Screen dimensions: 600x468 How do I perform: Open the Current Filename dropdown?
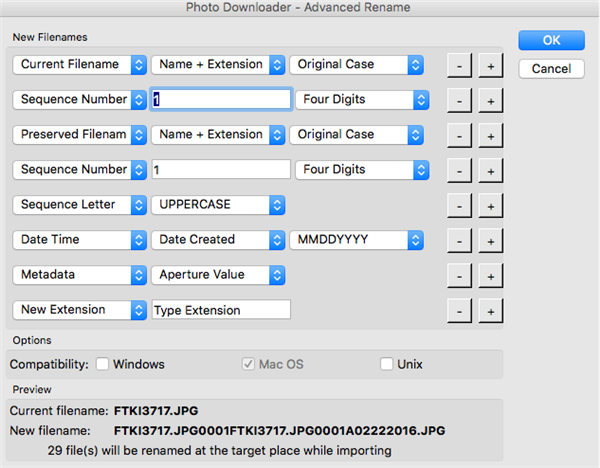tap(80, 64)
